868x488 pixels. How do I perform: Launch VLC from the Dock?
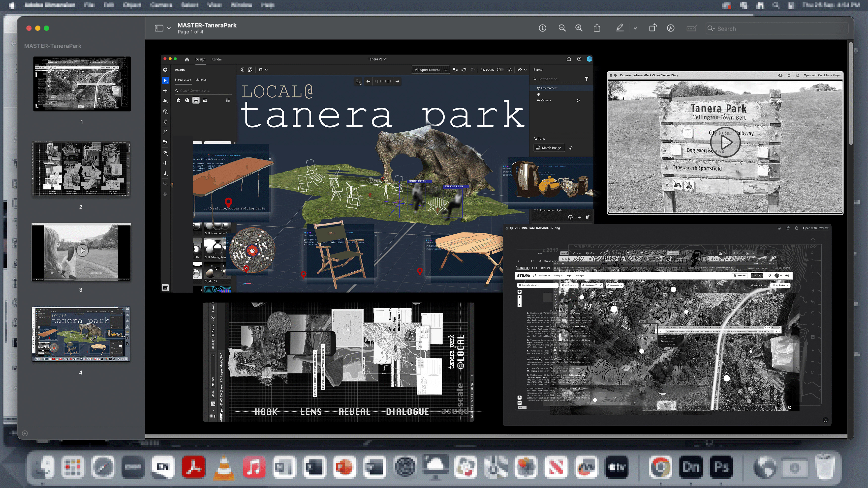pos(224,467)
